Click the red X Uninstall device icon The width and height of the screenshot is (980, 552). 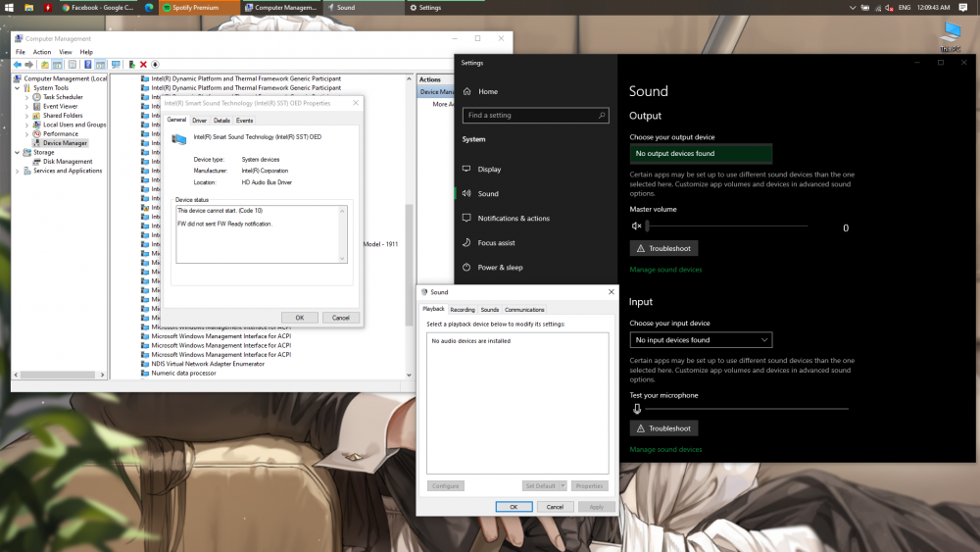coord(143,65)
